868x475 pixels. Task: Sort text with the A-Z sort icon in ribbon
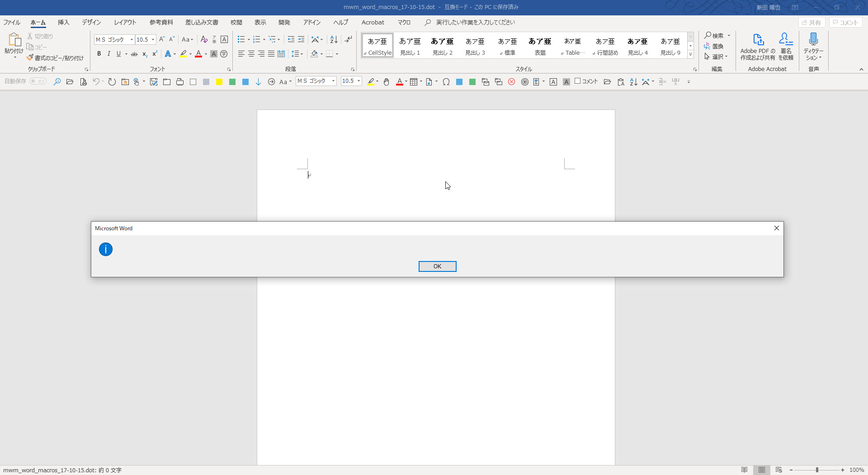334,39
